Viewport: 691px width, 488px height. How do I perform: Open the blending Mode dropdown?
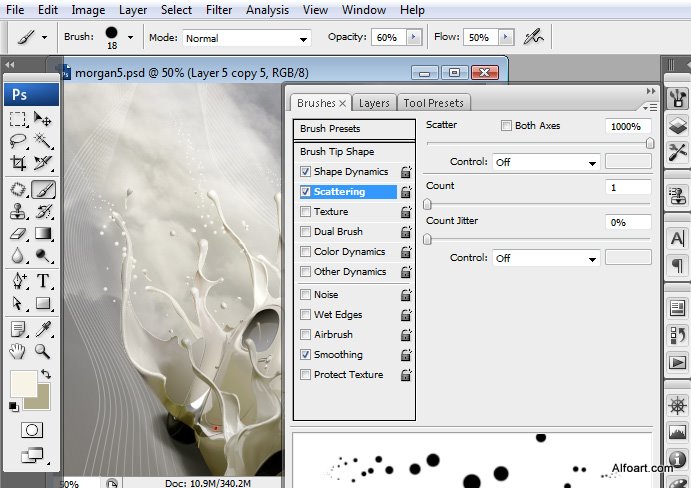pos(246,38)
